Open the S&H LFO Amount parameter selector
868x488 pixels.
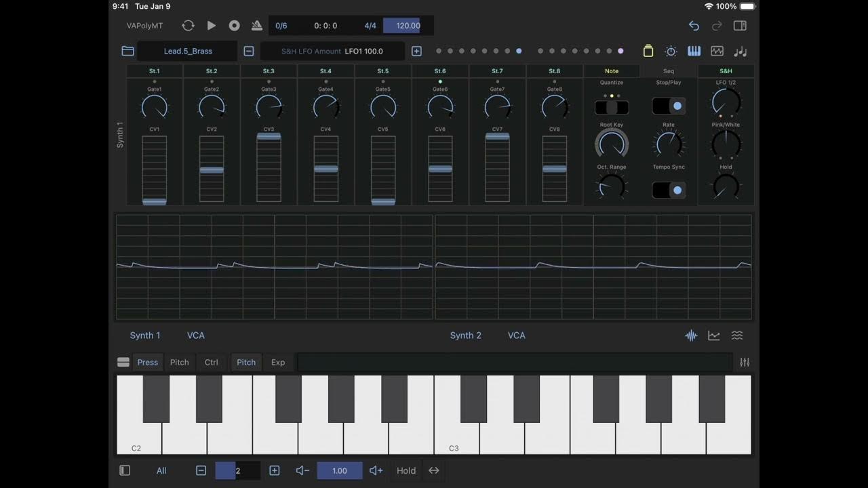(x=332, y=51)
